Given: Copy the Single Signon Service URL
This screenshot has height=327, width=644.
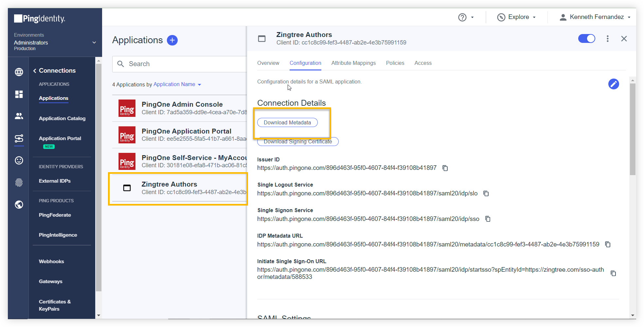Looking at the screenshot, I should (488, 219).
